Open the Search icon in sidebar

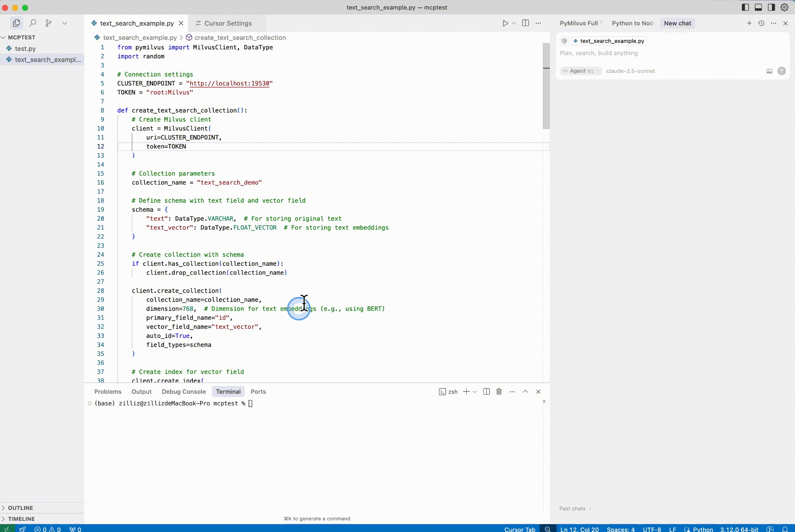click(33, 23)
